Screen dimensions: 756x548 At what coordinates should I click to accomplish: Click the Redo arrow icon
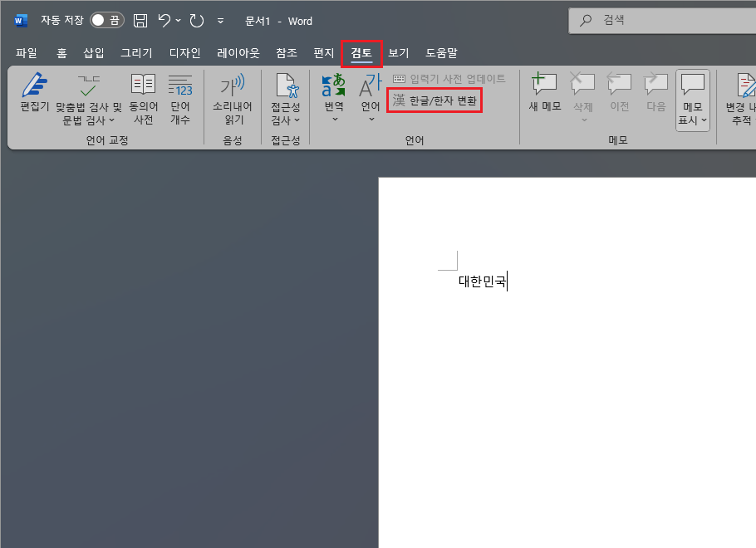click(x=197, y=20)
